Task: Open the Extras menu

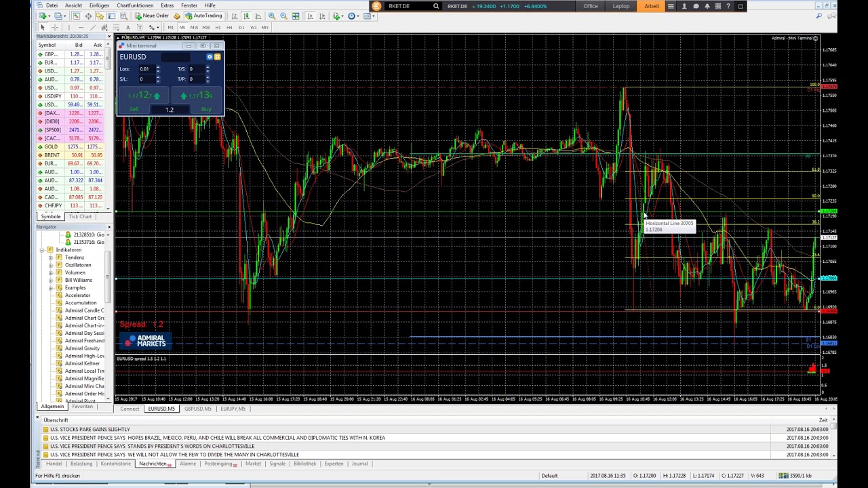Action: coord(167,5)
